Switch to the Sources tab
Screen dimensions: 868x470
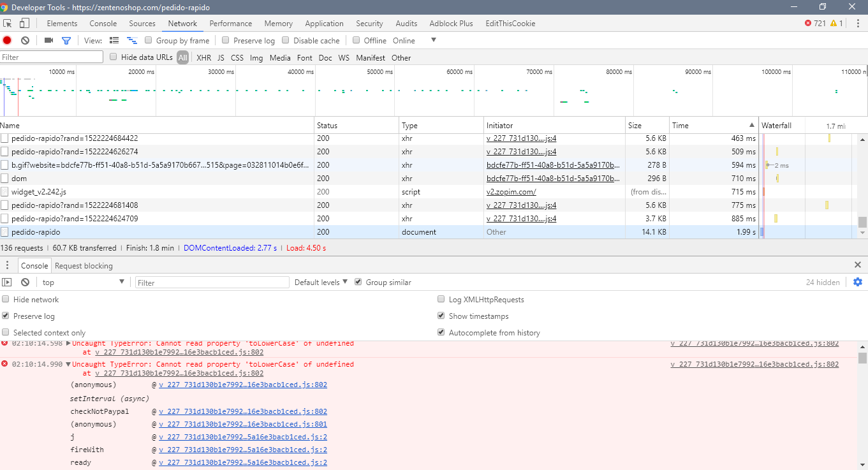pos(142,24)
